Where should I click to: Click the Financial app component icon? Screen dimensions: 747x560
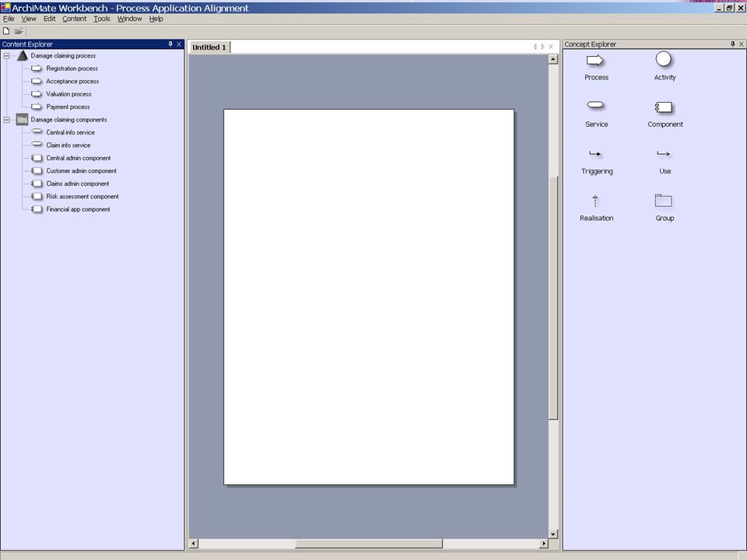[x=37, y=209]
